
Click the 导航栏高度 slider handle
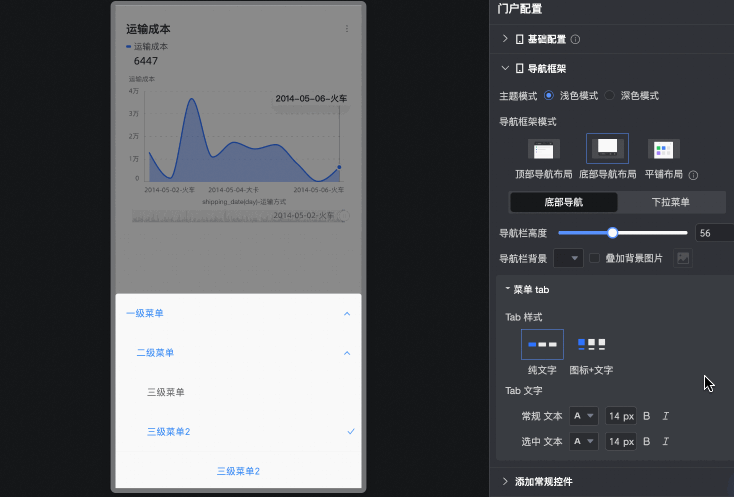tap(612, 233)
